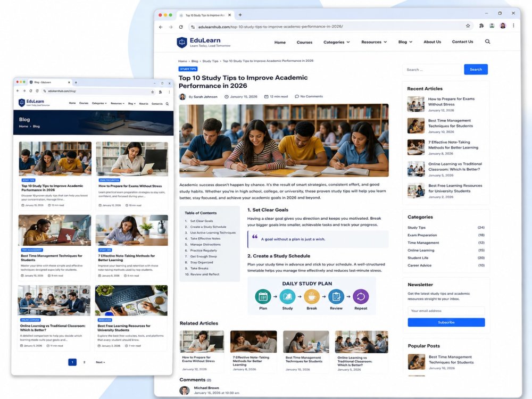Screen dimensions: 532x399
Task: Click the 'Blog - EduLearn' tab in small window
Action: 50,82
